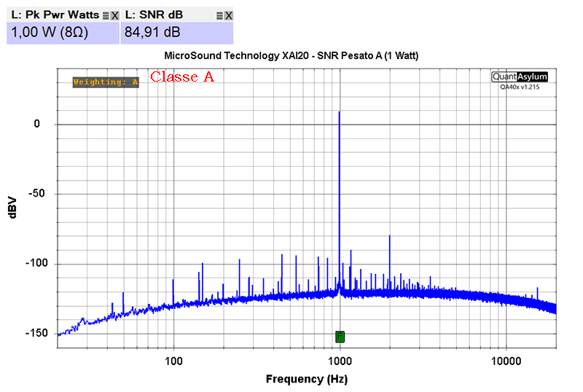The height and width of the screenshot is (392, 583).
Task: Open menu icon of Pk Pwr Watts panel
Action: (106, 15)
